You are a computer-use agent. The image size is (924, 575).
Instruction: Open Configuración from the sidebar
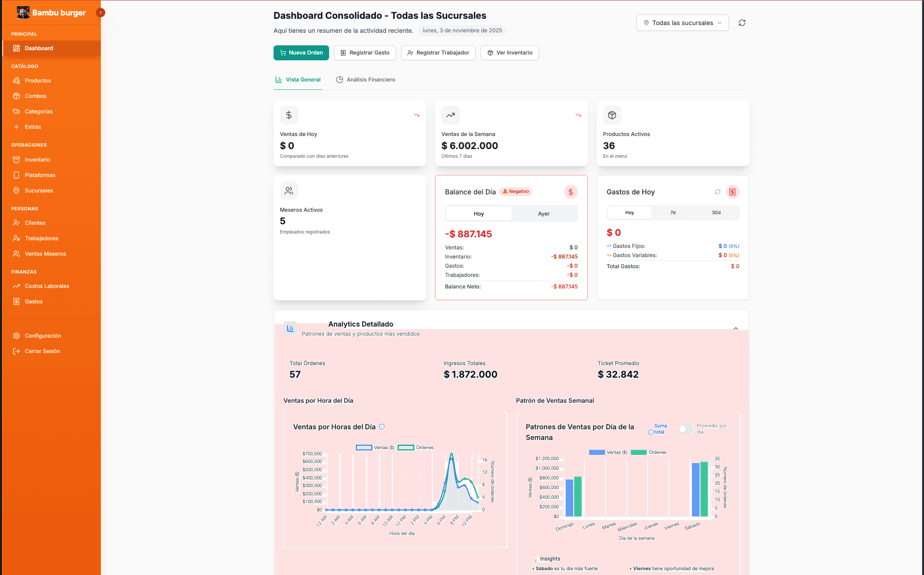click(x=42, y=336)
